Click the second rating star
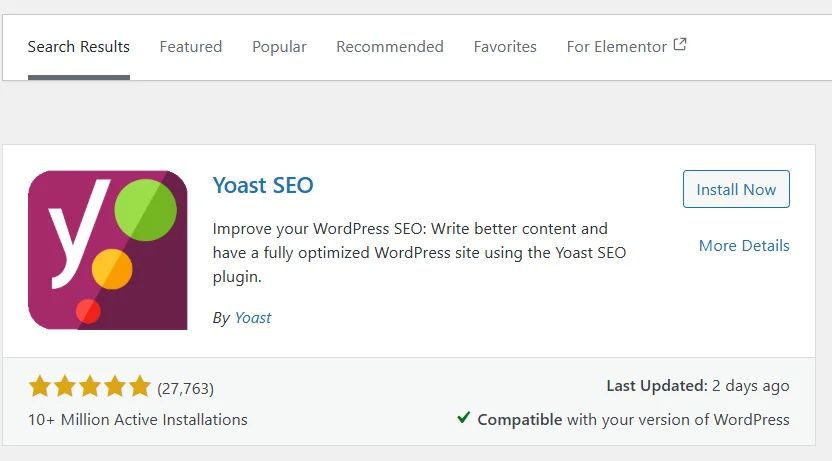Viewport: 832px width, 461px height. (x=65, y=387)
